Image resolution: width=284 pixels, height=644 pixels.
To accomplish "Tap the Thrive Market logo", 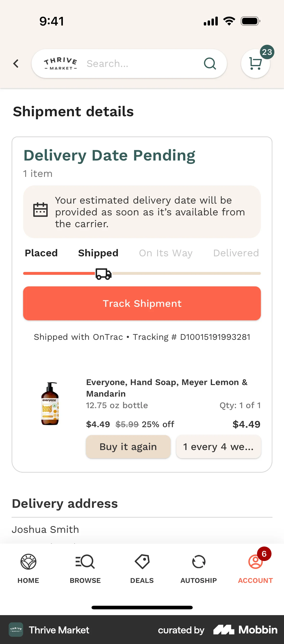I will [60, 64].
